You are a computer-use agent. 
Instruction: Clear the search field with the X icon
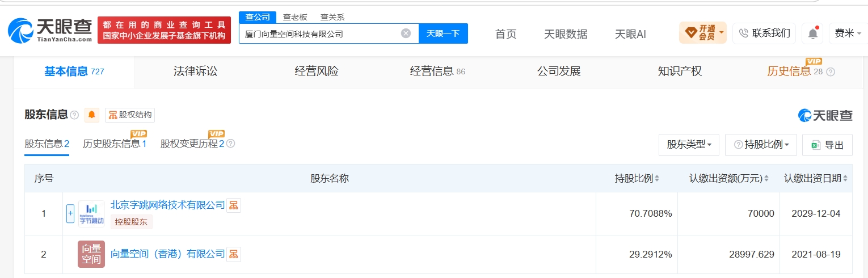point(406,33)
